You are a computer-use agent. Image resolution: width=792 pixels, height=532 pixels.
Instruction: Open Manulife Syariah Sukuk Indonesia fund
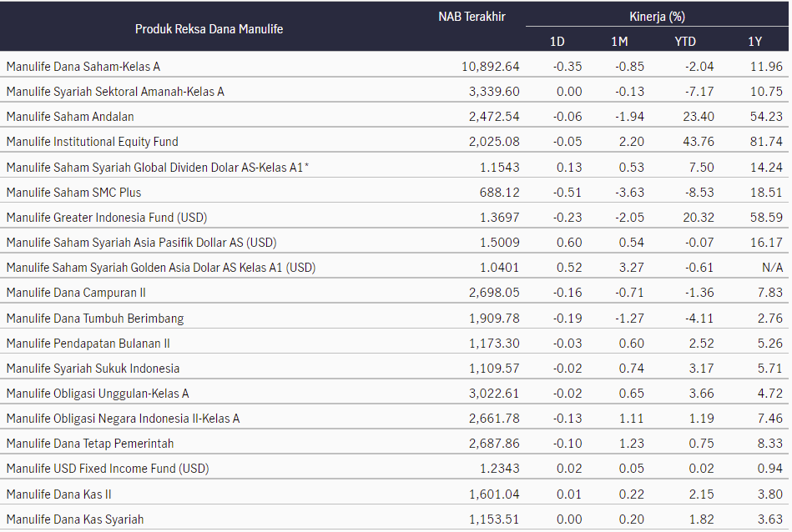pos(93,369)
